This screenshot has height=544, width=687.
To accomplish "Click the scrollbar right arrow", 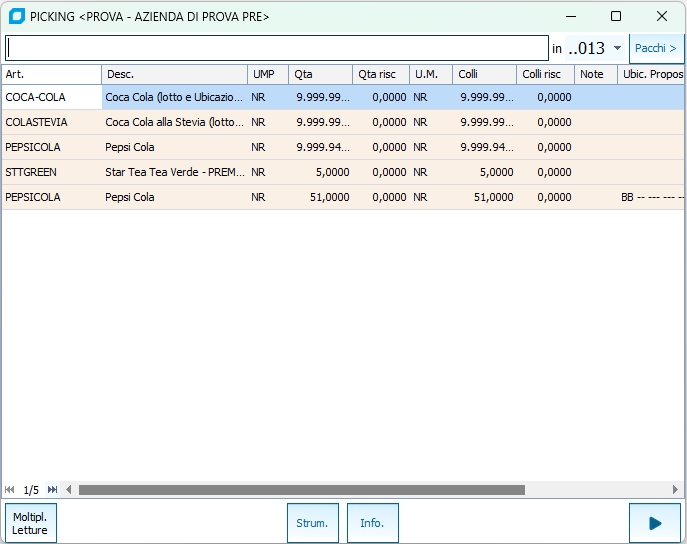I will coord(678,490).
